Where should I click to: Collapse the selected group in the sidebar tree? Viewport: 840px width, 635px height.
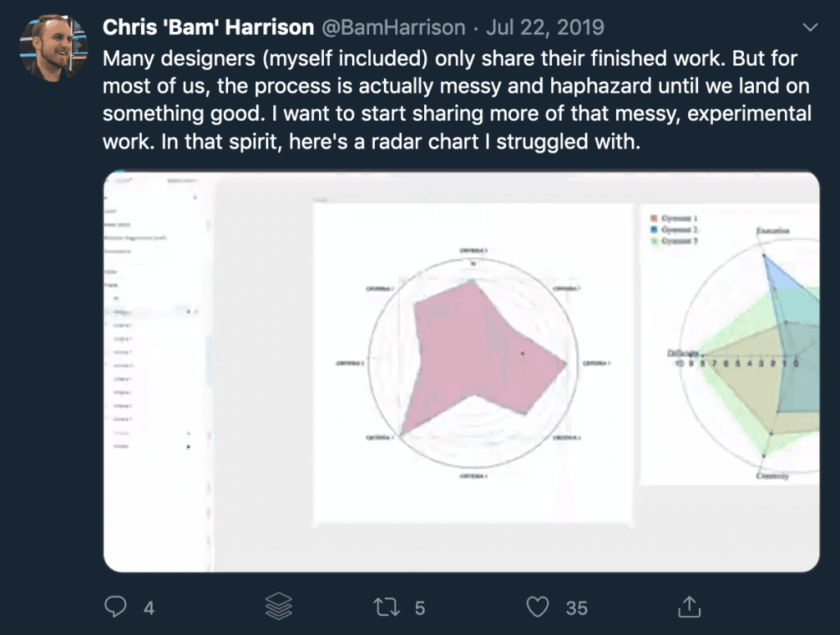click(106, 312)
